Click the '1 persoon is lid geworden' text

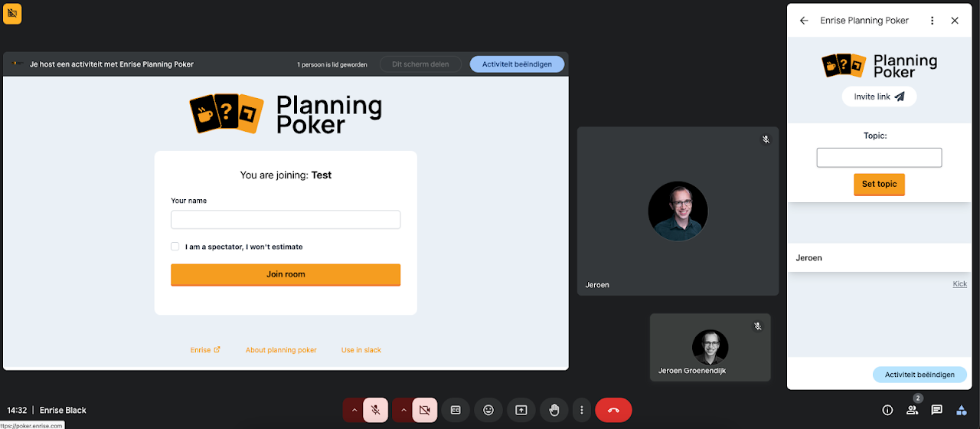(332, 64)
